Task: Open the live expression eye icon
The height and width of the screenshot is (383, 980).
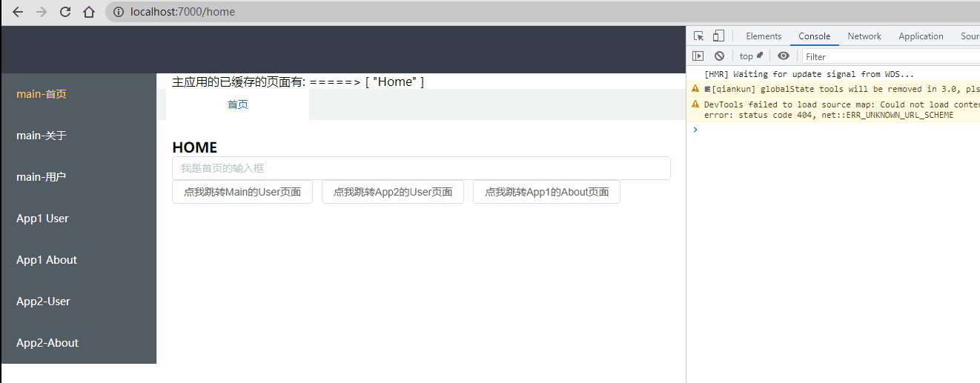Action: click(x=784, y=56)
